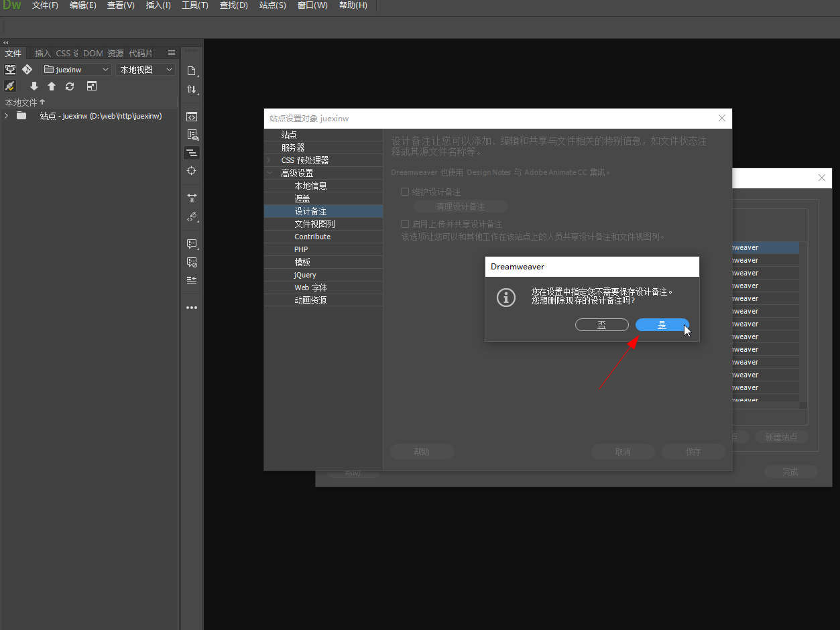Click 保存 in site setup dialog

(x=693, y=452)
